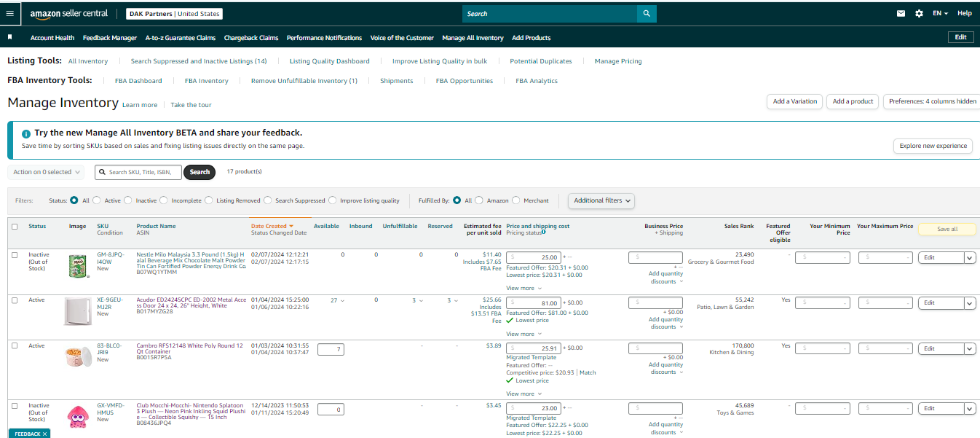Check the Nestle Milo row checkbox
Image resolution: width=980 pixels, height=438 pixels.
click(15, 254)
